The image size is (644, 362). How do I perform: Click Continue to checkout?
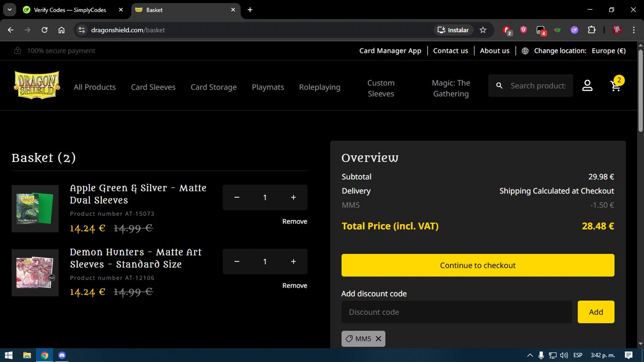pos(477,265)
